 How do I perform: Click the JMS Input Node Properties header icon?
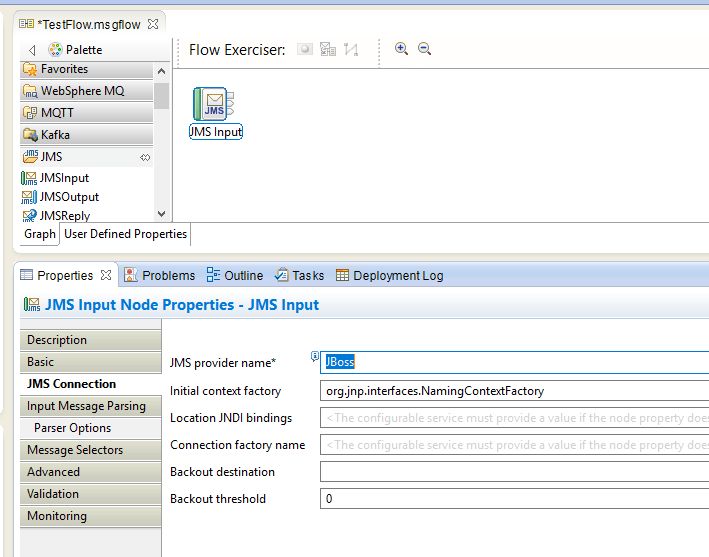tap(32, 305)
